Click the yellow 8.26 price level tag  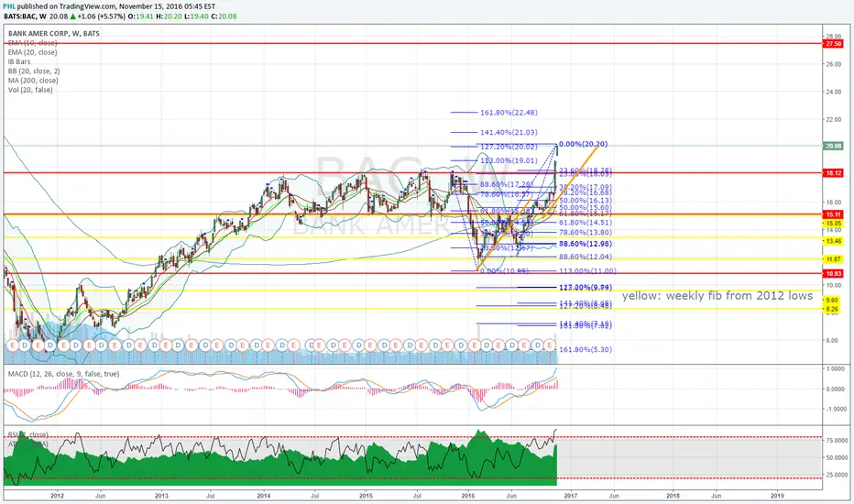[x=832, y=309]
